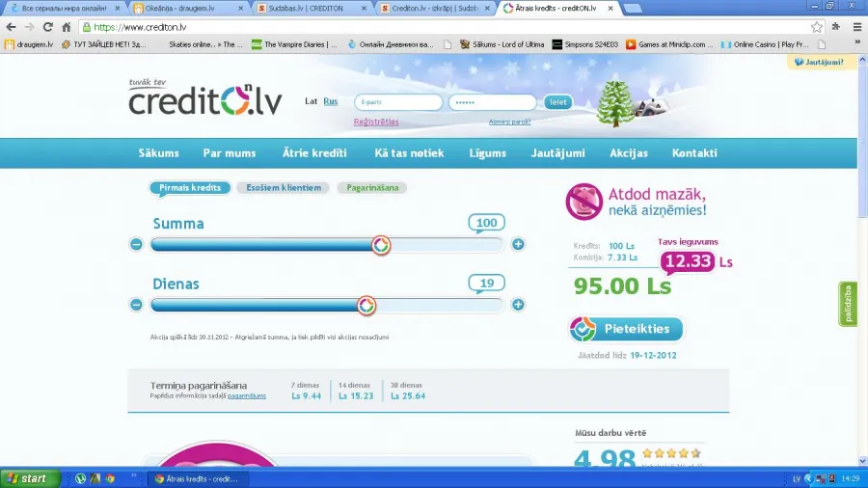Close the Ātrais kredīts browser tab
The height and width of the screenshot is (488, 868).
pyautogui.click(x=610, y=9)
